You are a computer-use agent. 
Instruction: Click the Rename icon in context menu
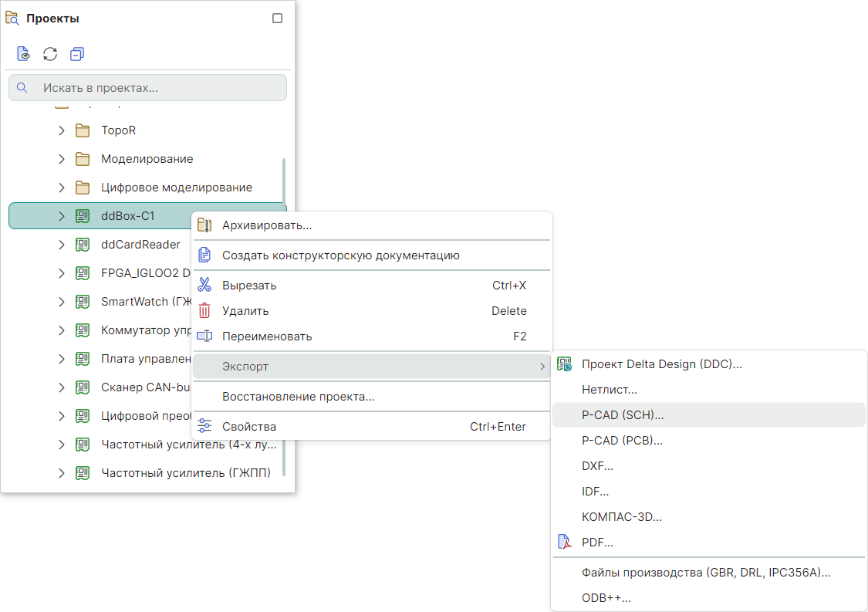(204, 336)
